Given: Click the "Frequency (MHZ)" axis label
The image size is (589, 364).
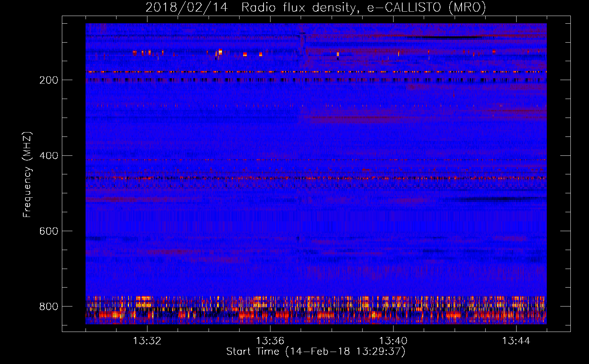Looking at the screenshot, I should pyautogui.click(x=27, y=174).
